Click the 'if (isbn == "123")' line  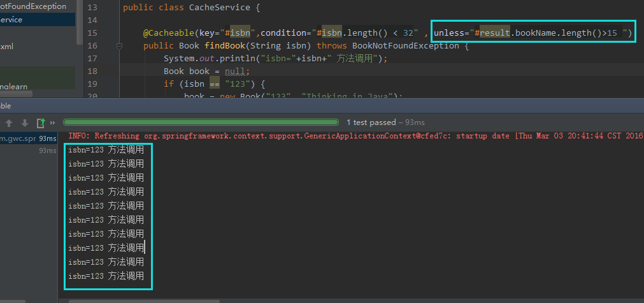pos(215,84)
